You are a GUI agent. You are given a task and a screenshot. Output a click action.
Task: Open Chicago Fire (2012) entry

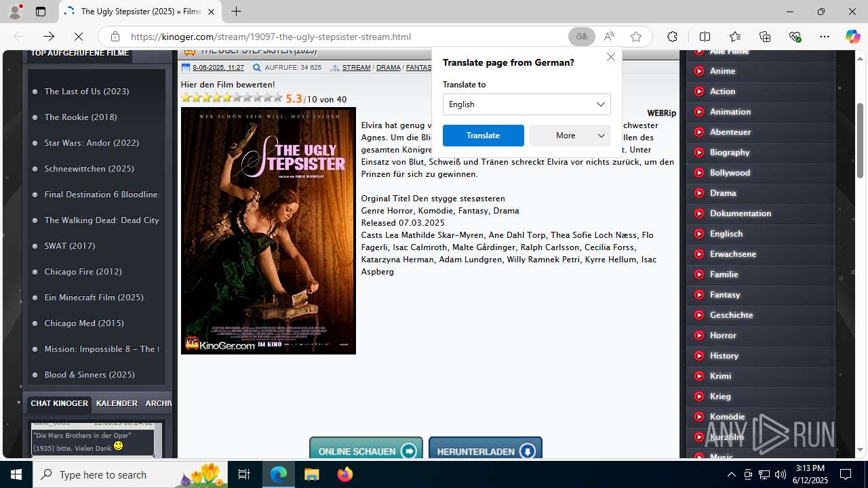click(x=83, y=271)
